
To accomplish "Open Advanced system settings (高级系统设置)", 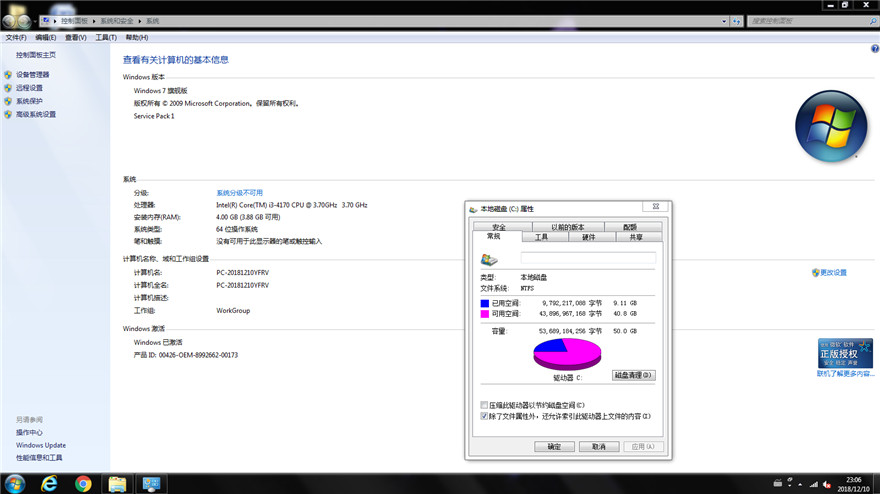I will tap(36, 115).
